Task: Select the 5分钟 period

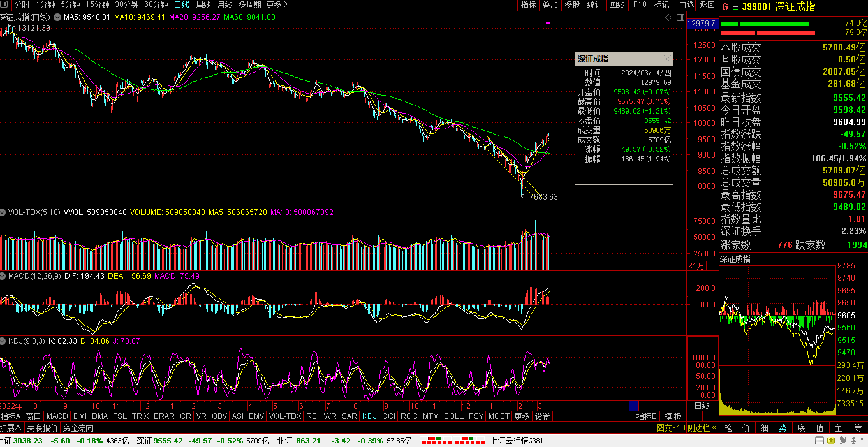Action: 70,4
